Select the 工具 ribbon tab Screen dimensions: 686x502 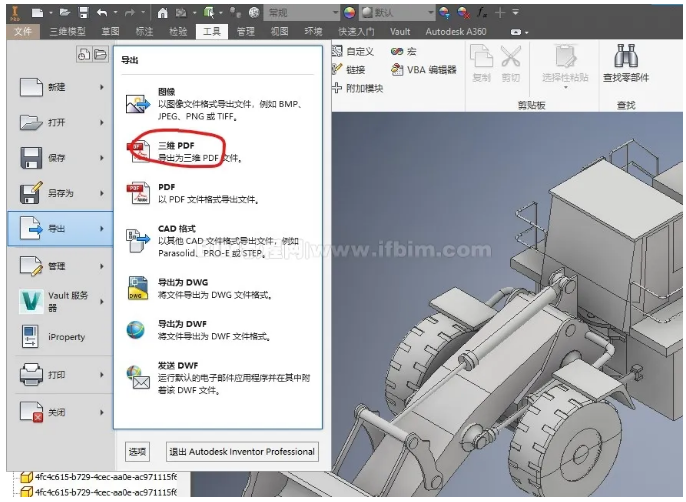(x=212, y=32)
